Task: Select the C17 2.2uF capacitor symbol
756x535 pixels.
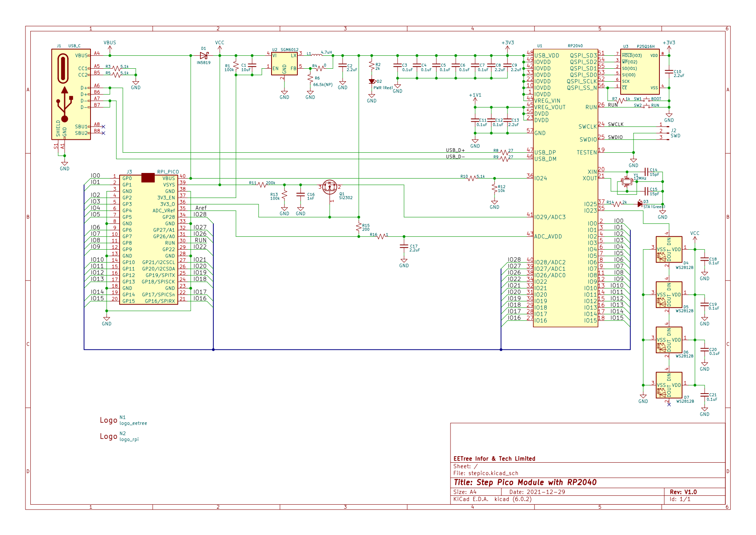Action: [404, 246]
